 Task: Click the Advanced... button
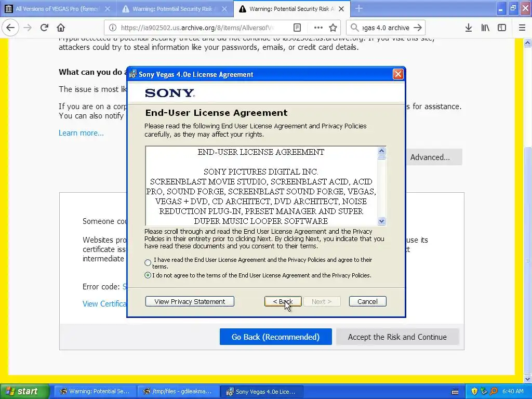click(434, 157)
